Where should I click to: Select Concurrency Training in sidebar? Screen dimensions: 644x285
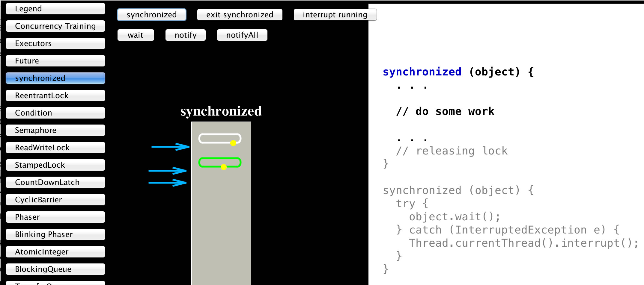pos(55,26)
